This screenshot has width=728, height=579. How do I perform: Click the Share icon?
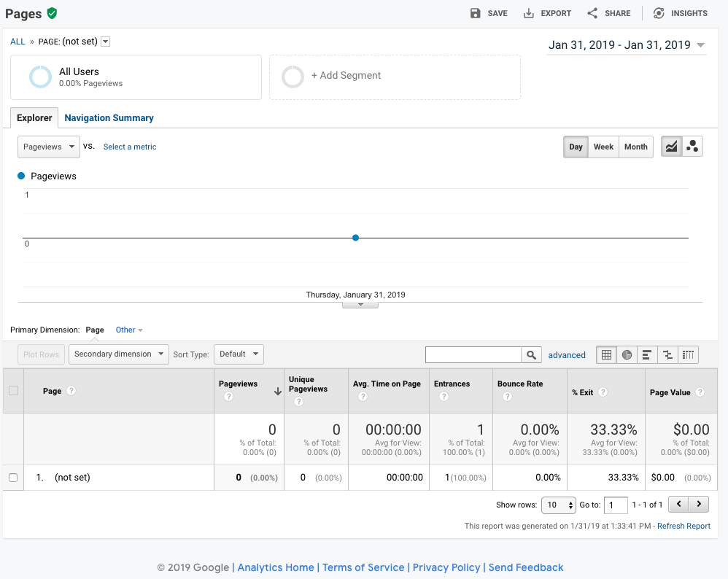pos(592,12)
